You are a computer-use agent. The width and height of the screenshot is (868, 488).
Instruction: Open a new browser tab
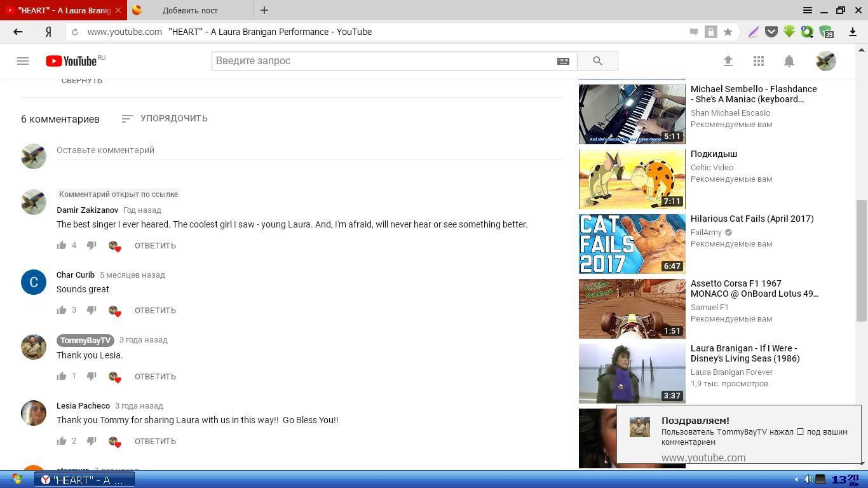(264, 10)
